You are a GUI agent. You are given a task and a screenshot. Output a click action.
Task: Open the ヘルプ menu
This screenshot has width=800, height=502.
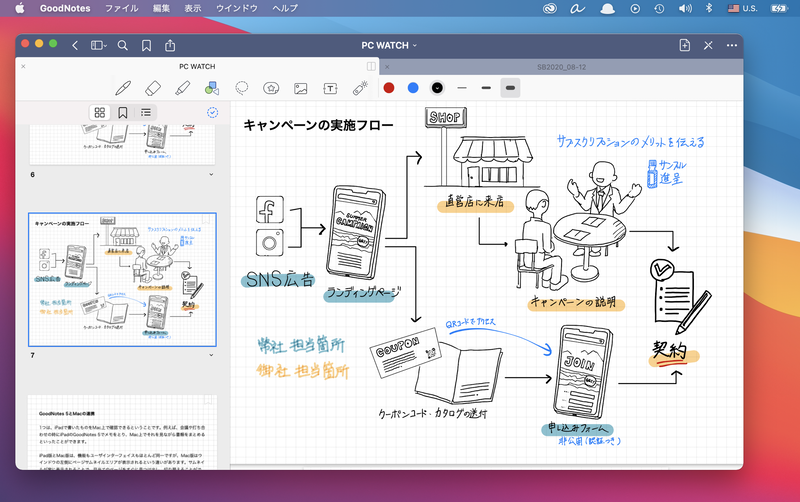point(285,8)
